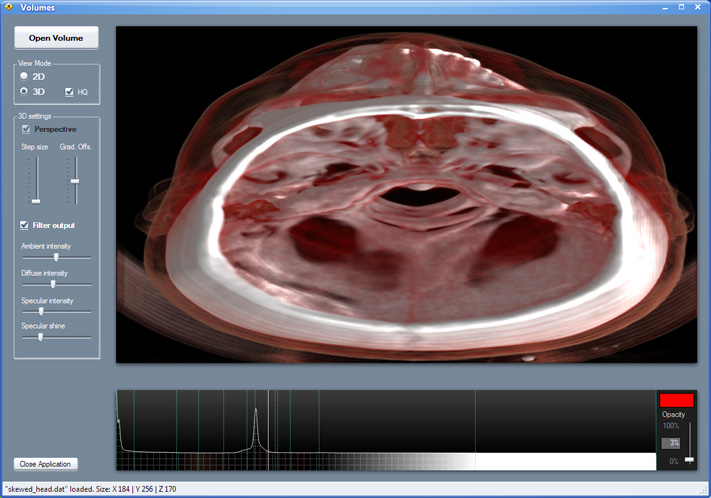Click the rendered head volume viewport

(405, 195)
